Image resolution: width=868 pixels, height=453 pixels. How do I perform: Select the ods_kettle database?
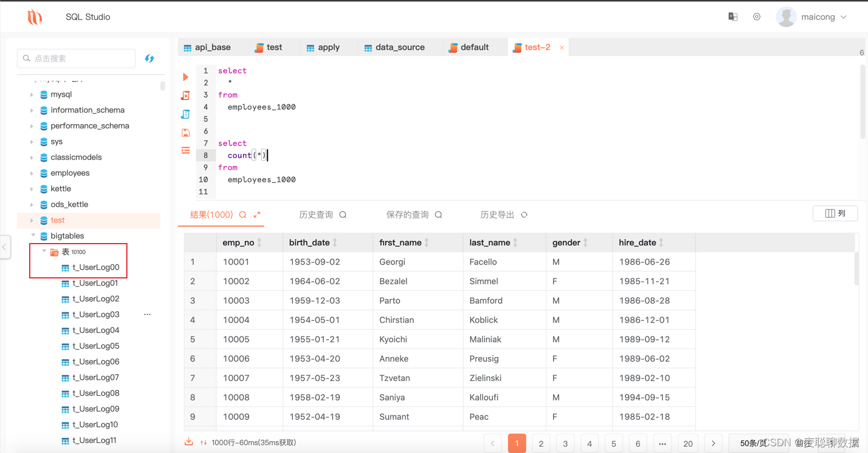[69, 204]
